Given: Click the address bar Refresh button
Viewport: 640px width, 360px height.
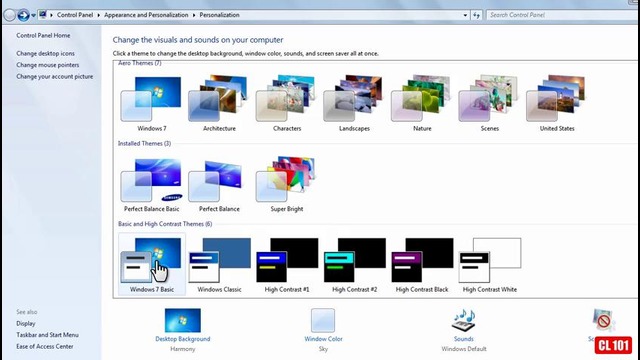Looking at the screenshot, I should pos(476,15).
